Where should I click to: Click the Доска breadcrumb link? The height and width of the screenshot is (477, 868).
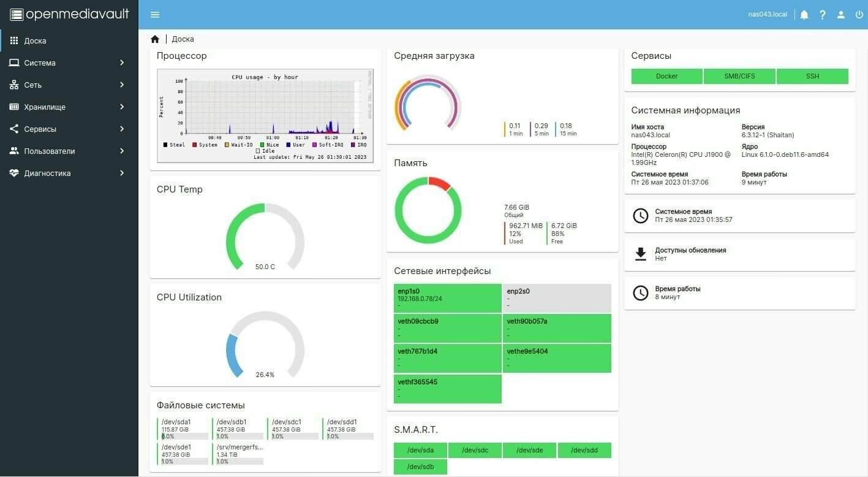[x=183, y=39]
